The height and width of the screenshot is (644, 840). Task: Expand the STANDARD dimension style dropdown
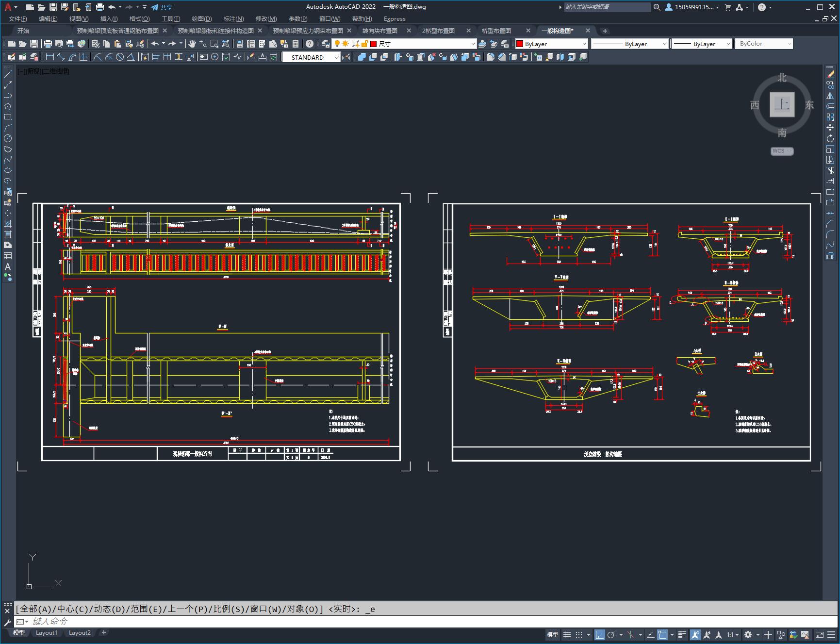(337, 57)
